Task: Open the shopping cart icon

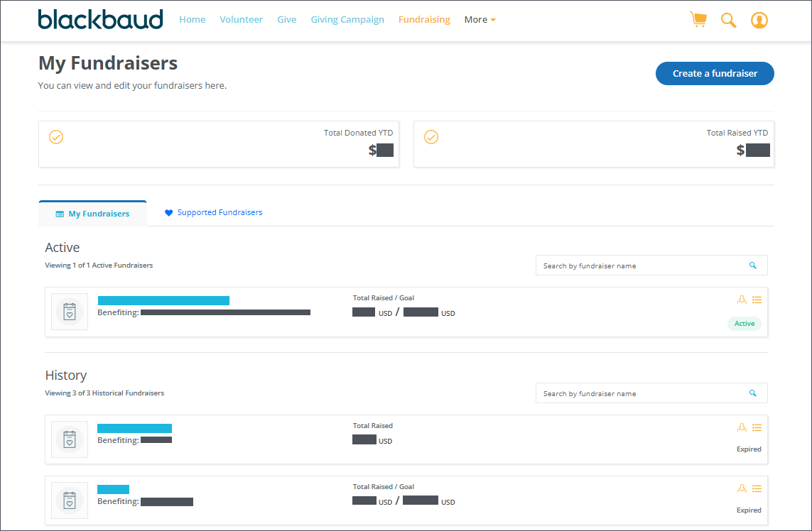Action: (x=698, y=20)
